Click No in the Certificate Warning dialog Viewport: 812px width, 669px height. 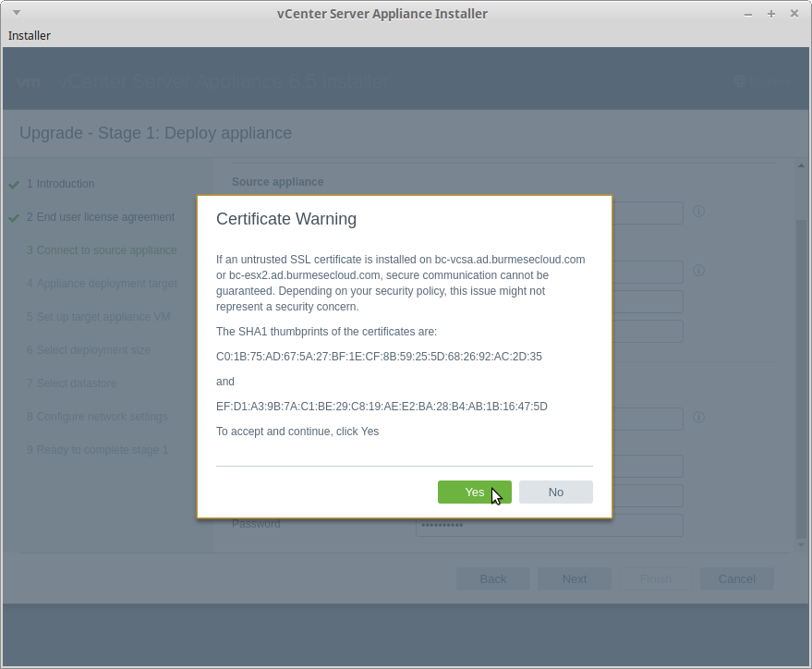click(x=556, y=492)
